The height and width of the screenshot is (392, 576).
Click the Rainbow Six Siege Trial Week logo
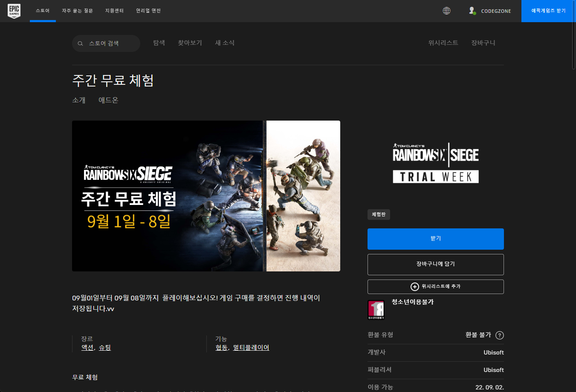coord(436,163)
